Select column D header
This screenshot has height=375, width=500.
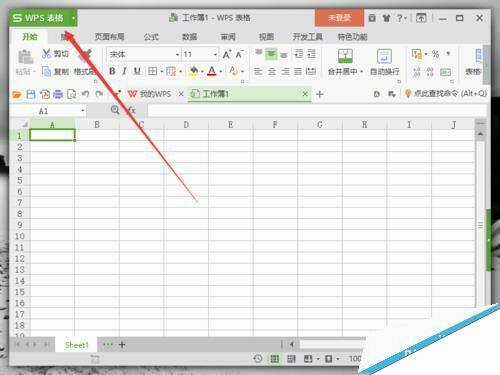tap(186, 125)
